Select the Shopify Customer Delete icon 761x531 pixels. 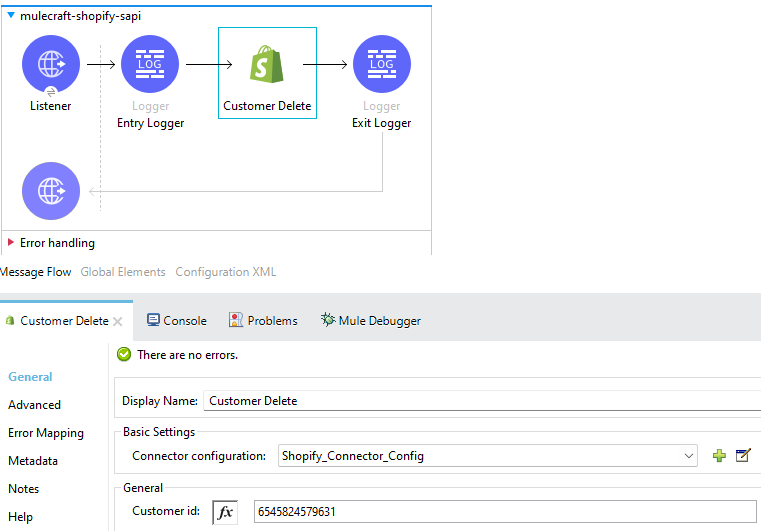click(x=267, y=64)
